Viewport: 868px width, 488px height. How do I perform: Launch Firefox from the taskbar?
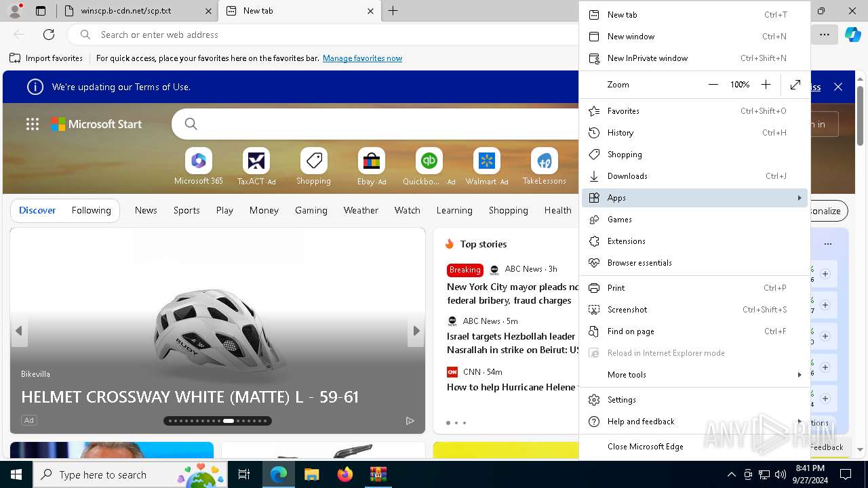pos(345,474)
